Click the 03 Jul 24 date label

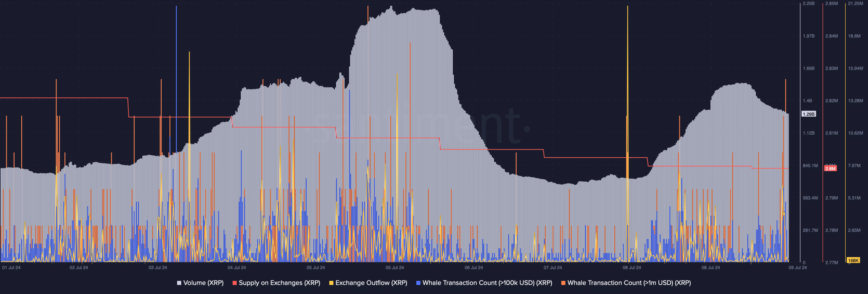[x=158, y=268]
